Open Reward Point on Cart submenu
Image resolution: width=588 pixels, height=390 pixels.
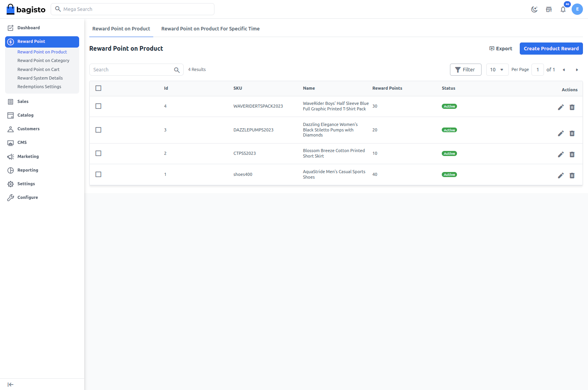39,69
